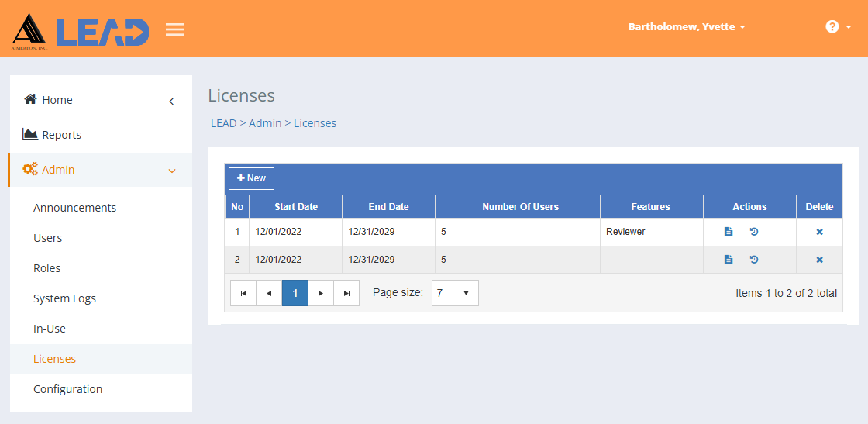
Task: Click the hamburger menu icon
Action: tap(175, 29)
